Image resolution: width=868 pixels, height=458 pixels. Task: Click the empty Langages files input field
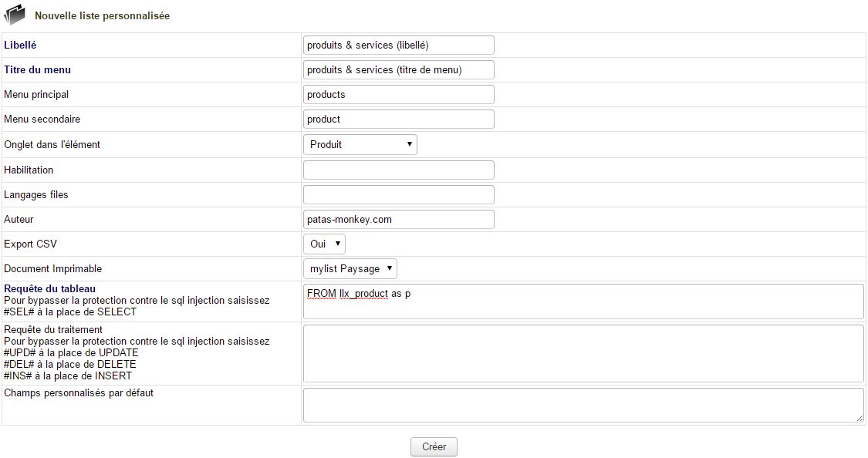click(x=398, y=194)
